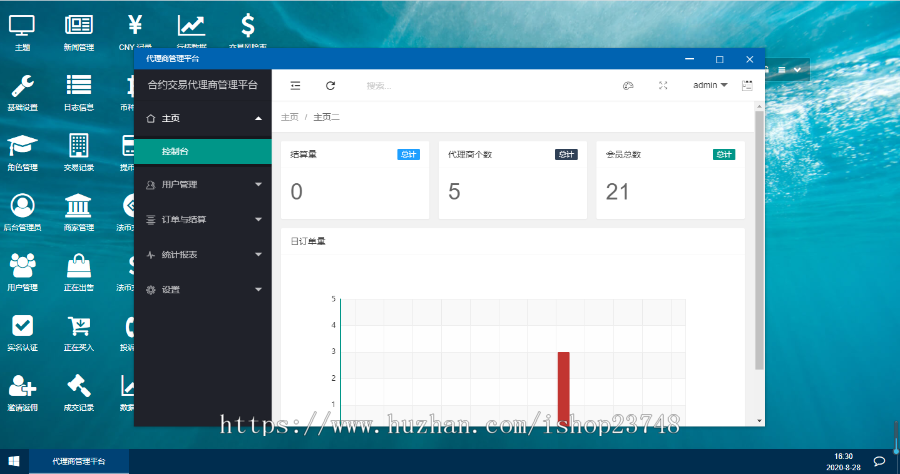Open the notification center icon in taskbar

pyautogui.click(x=879, y=461)
